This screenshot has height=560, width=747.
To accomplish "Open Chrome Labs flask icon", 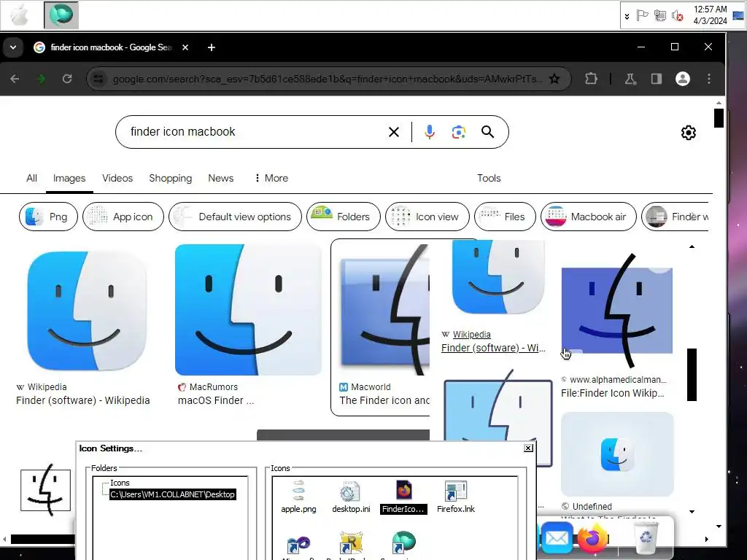I will click(630, 79).
